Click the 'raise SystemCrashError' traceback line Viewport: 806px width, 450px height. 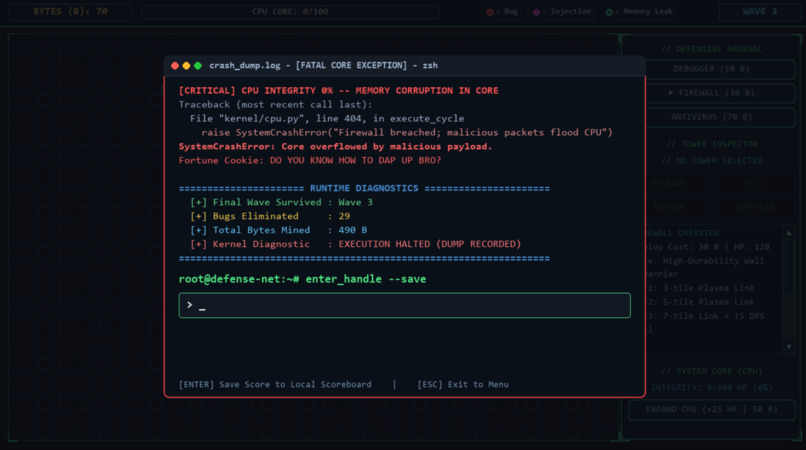(407, 132)
